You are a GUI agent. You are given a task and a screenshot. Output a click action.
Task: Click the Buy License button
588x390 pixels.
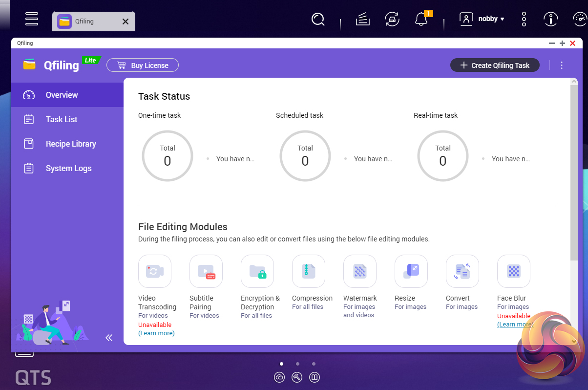(143, 65)
